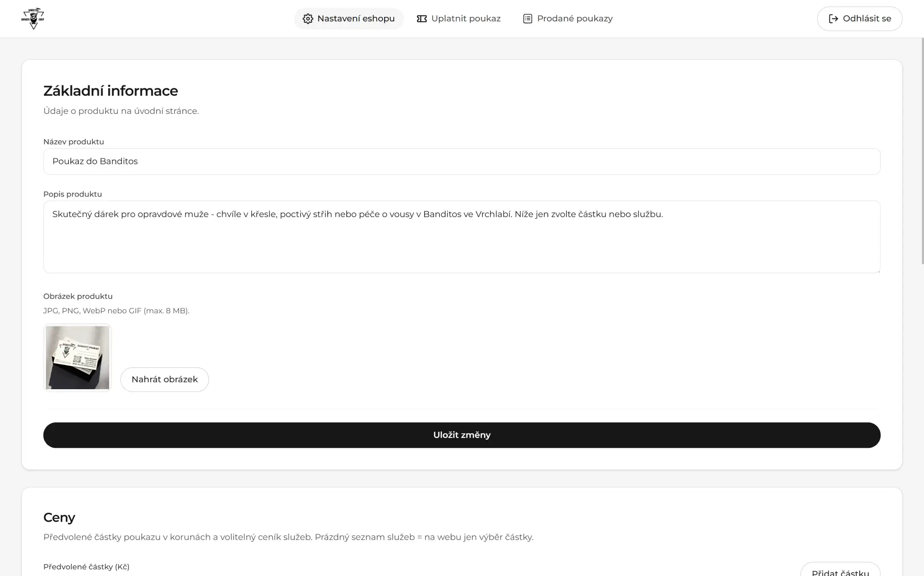Screen dimensions: 924x576
Task: Click the Základní informace heading
Action: pos(110,91)
